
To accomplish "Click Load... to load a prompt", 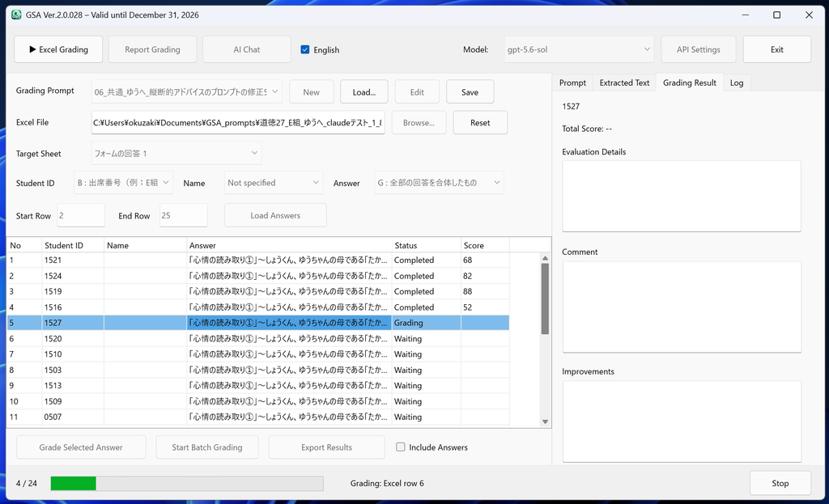I will click(x=364, y=92).
